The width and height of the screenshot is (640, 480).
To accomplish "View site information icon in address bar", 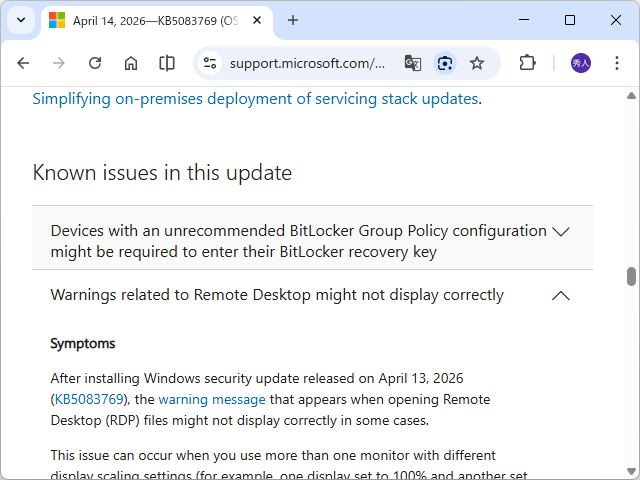I will (x=210, y=63).
